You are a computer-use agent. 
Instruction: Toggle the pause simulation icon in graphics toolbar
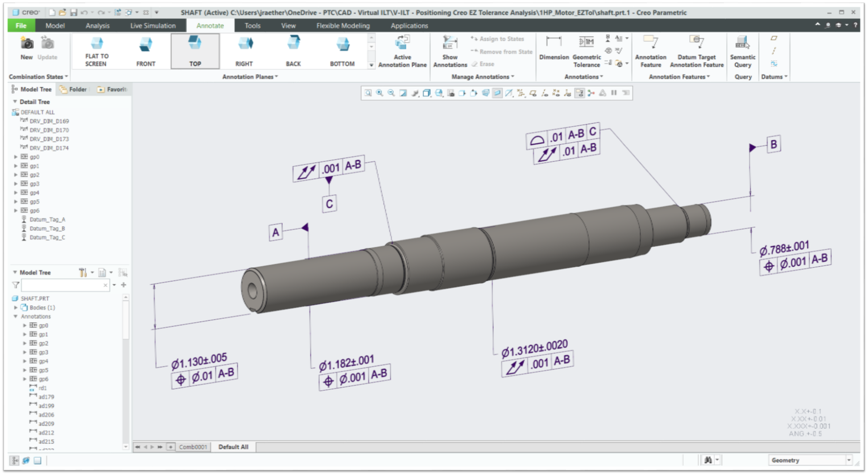[614, 93]
